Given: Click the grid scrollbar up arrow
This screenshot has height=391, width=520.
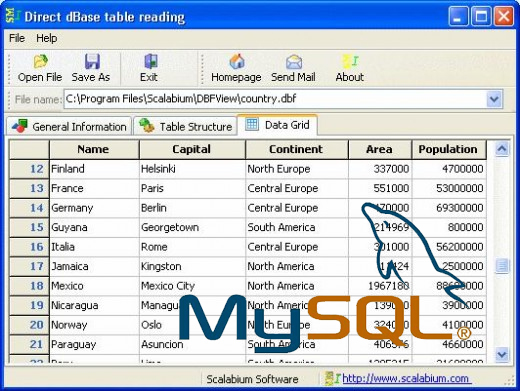Looking at the screenshot, I should 502,149.
